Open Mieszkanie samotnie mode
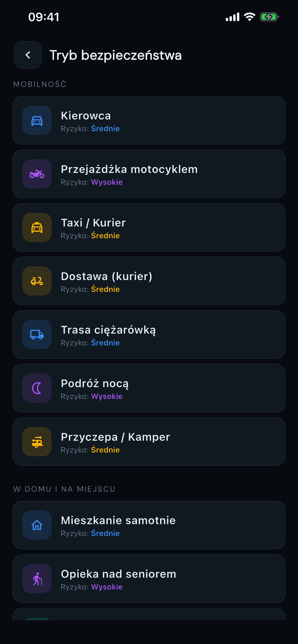The image size is (298, 644). tap(149, 525)
